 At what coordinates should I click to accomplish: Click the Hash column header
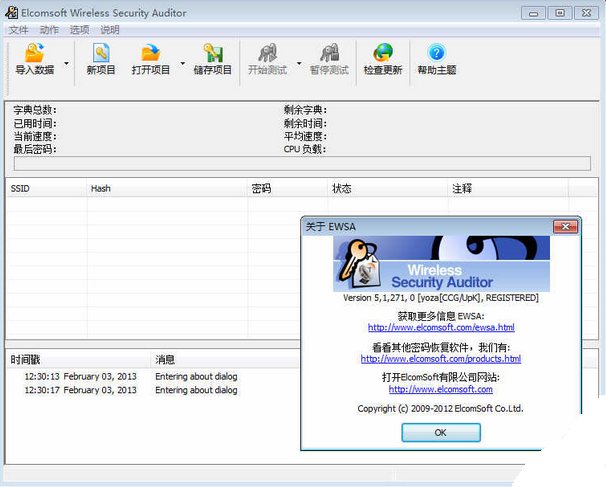pyautogui.click(x=100, y=188)
